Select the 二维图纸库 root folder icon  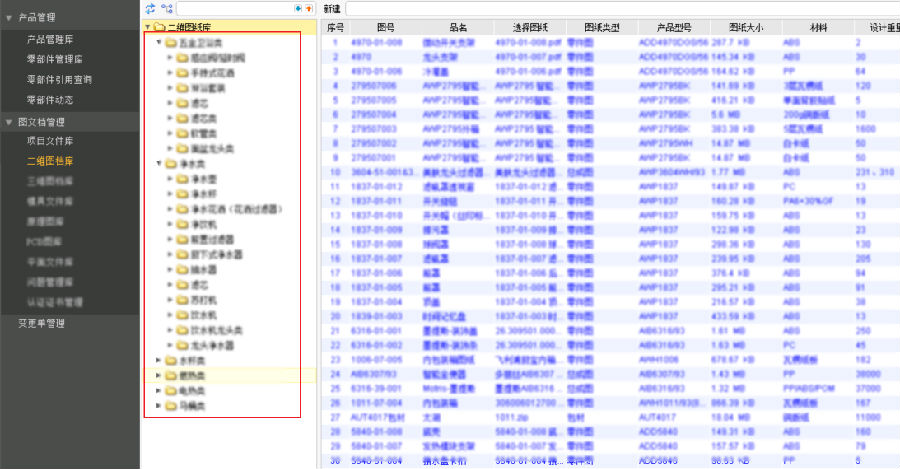(159, 27)
